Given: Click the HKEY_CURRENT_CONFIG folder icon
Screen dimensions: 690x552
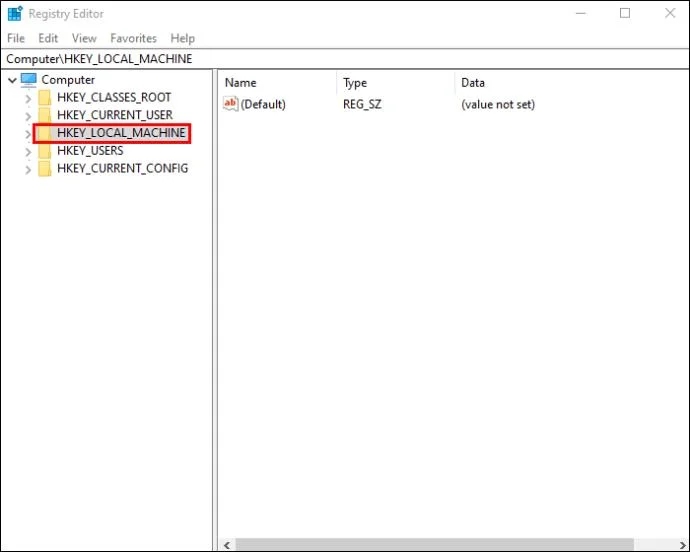Looking at the screenshot, I should pyautogui.click(x=44, y=169).
